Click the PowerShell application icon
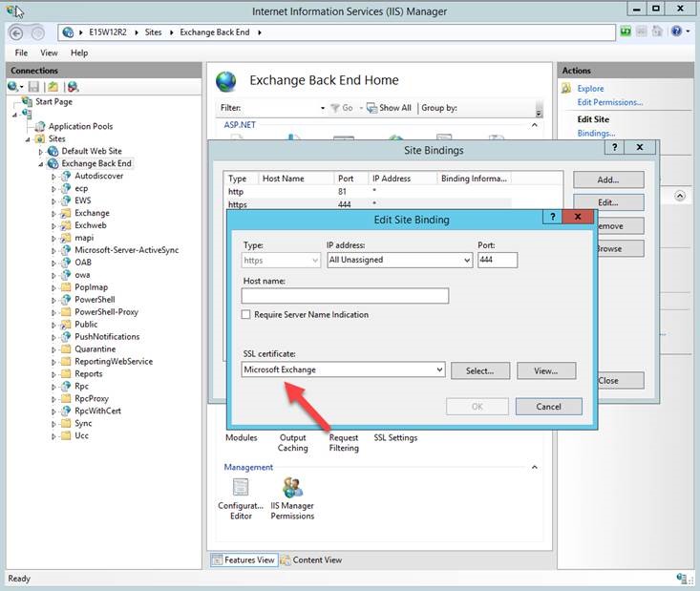The image size is (700, 591). (x=66, y=300)
